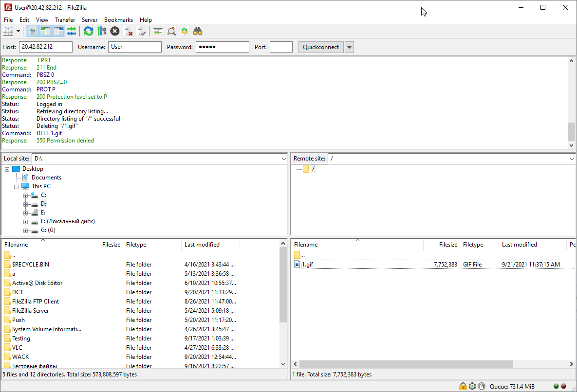Expand the C: drive tree node
The image size is (577, 392).
coord(25,196)
